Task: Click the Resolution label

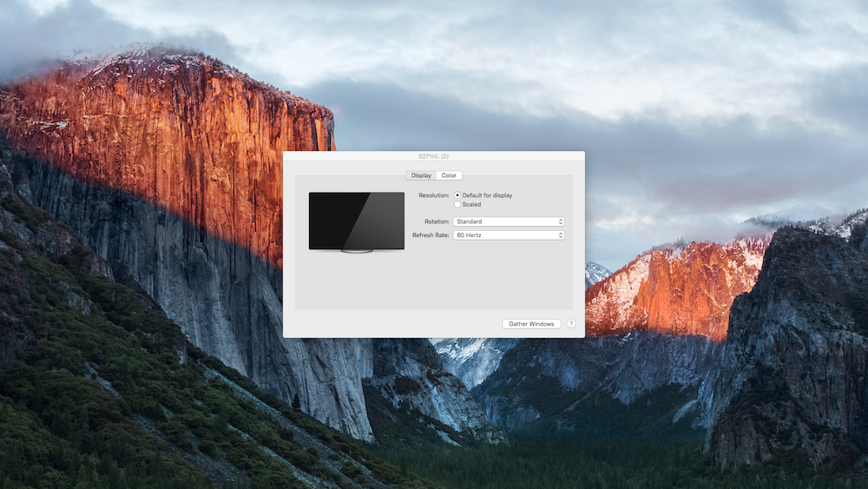Action: pos(434,195)
